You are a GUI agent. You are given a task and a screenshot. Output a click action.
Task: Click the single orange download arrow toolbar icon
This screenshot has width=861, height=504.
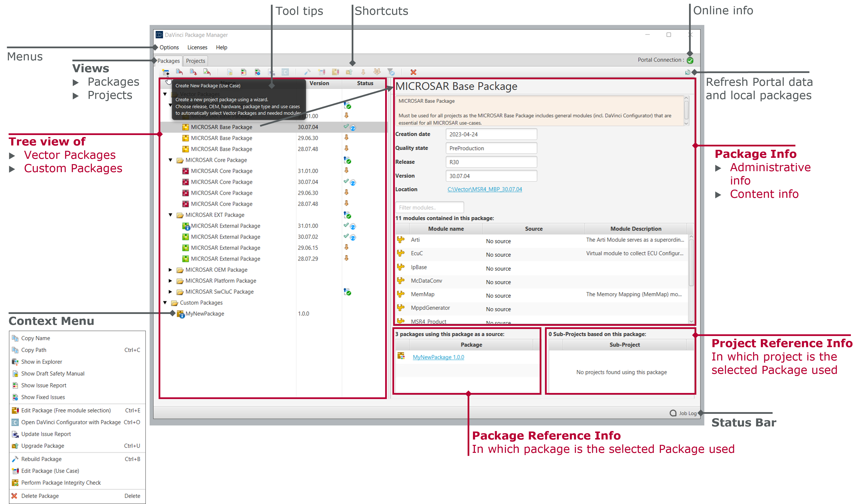(363, 72)
